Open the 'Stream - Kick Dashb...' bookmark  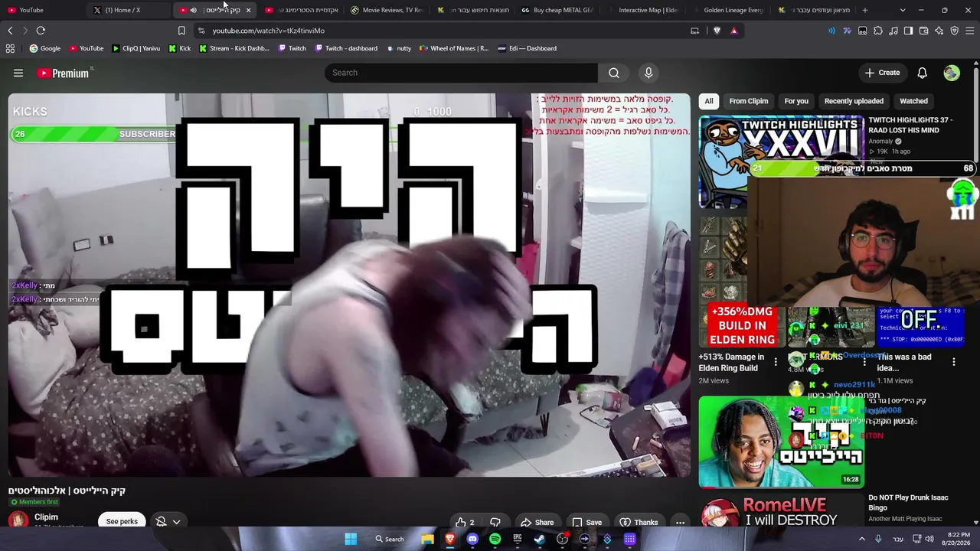[234, 48]
